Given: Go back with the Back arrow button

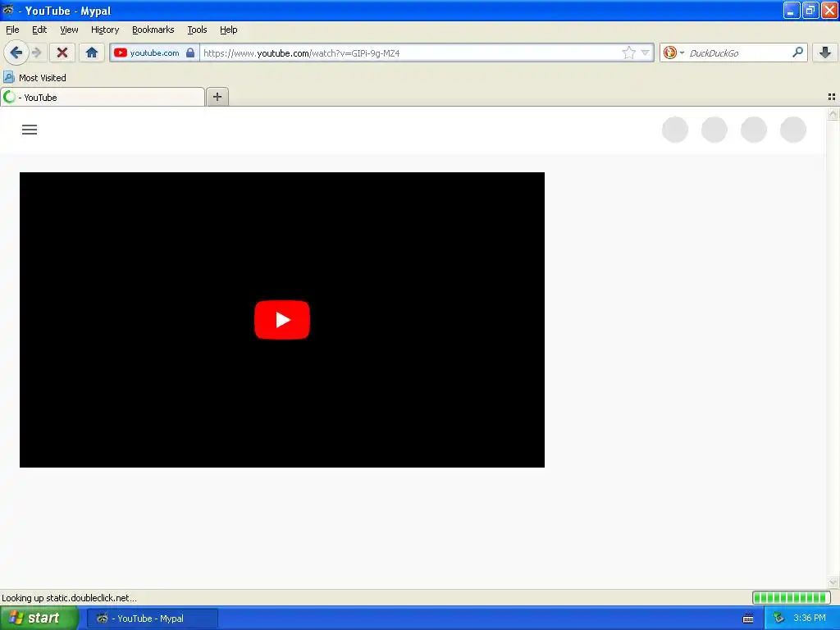Looking at the screenshot, I should click(16, 52).
